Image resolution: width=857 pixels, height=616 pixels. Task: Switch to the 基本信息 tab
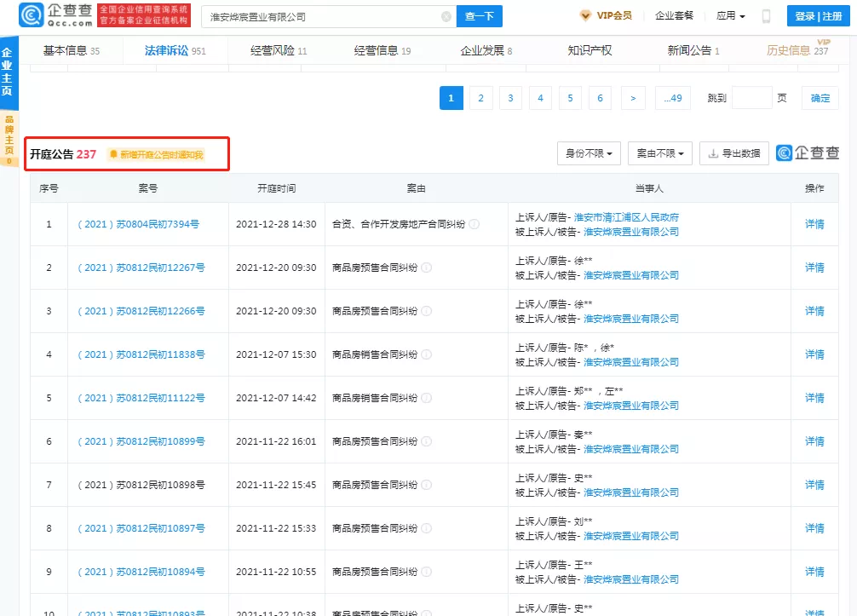tap(71, 51)
